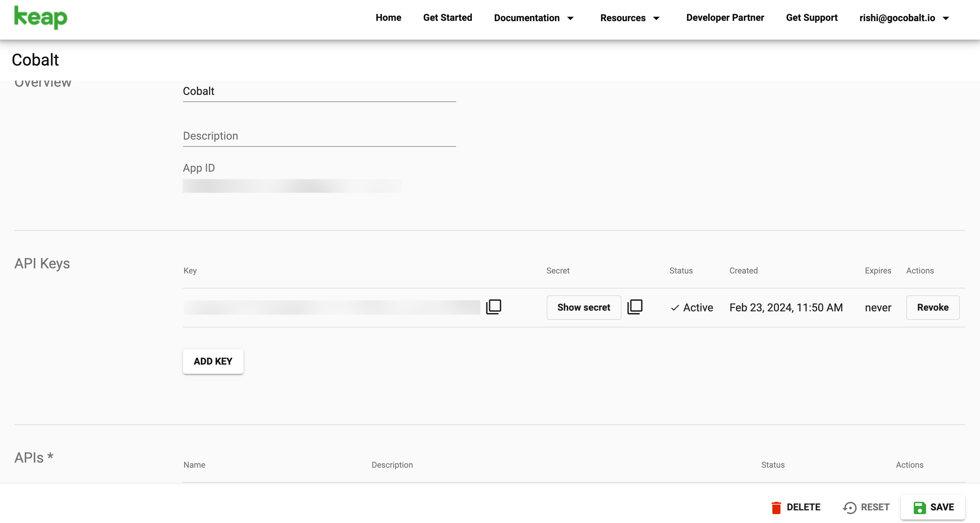Click the Keap logo
The width and height of the screenshot is (980, 523).
(x=41, y=17)
